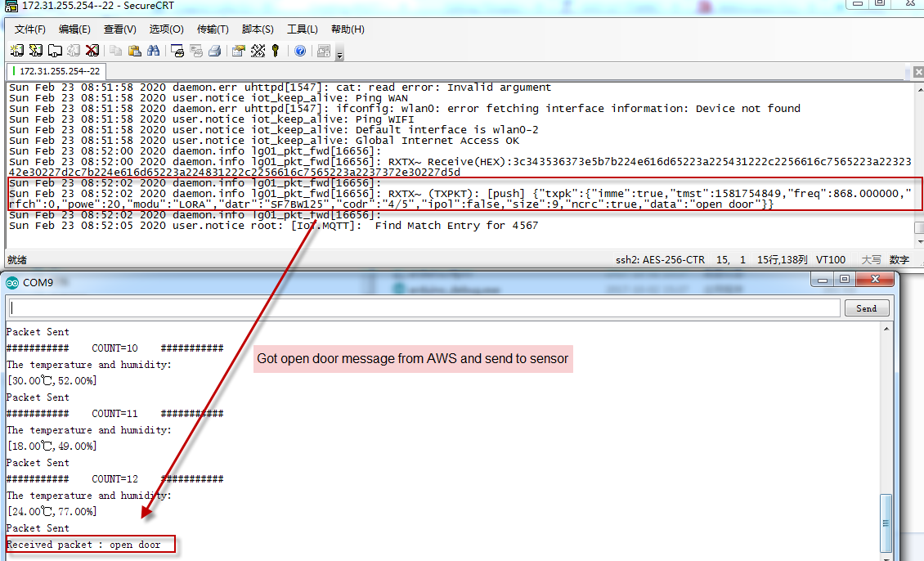Expand the toolbar overflow arrow
Screen dimensions: 924x561
click(339, 54)
